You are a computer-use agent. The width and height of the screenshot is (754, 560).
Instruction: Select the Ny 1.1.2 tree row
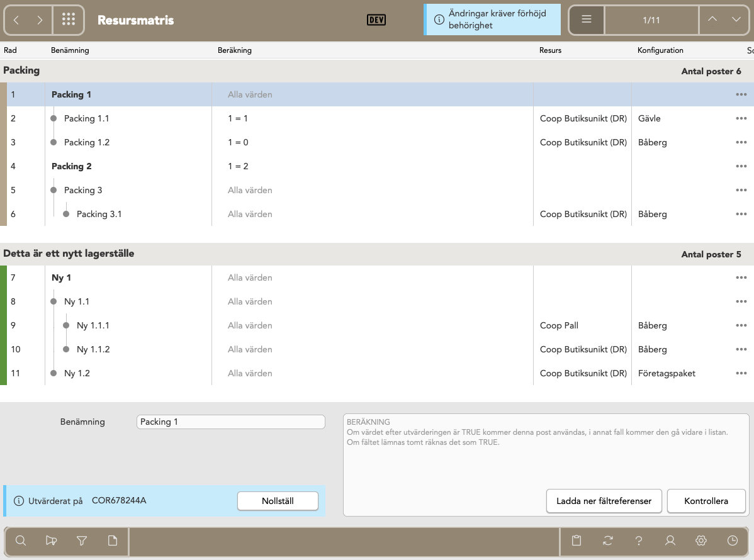377,349
